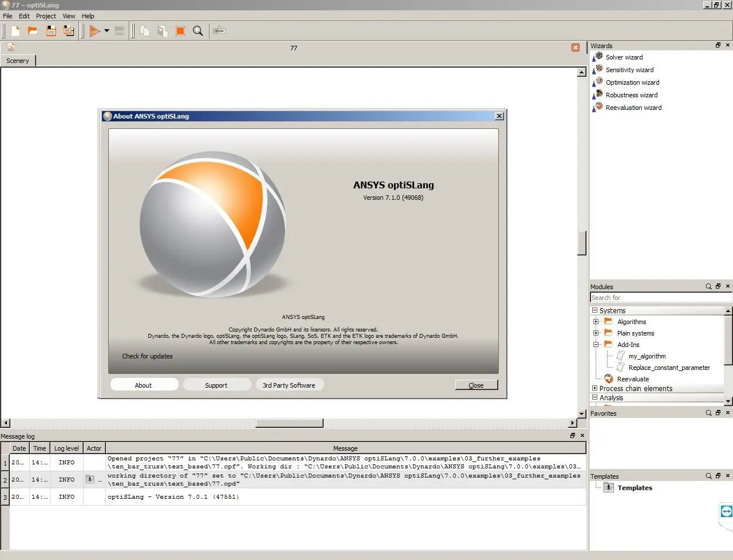Click the magnifier zoom icon in toolbar
The width and height of the screenshot is (733, 560).
click(x=198, y=31)
